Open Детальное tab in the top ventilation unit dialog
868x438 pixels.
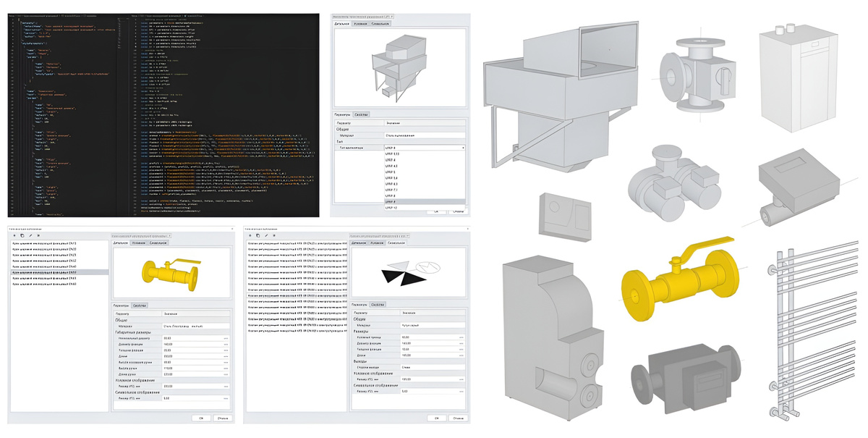click(x=341, y=24)
